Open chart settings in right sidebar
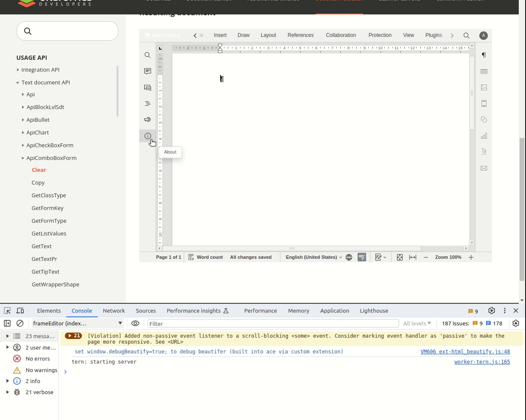This screenshot has height=420, width=526. point(484,136)
